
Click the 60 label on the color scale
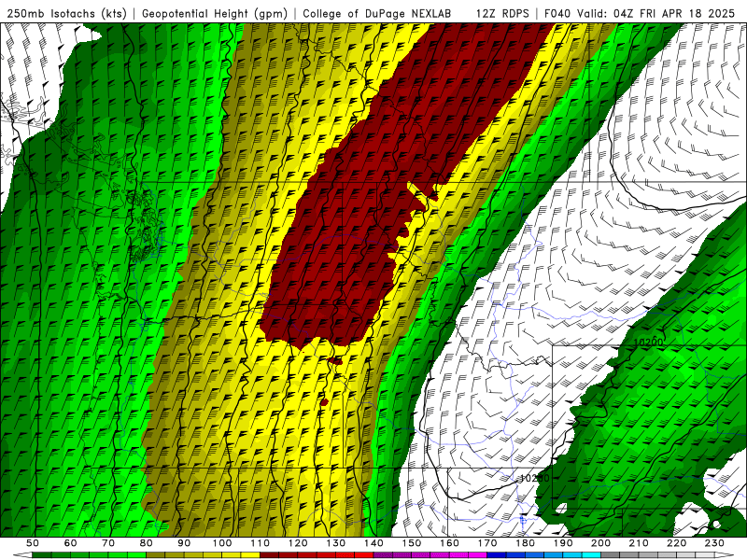(x=70, y=543)
